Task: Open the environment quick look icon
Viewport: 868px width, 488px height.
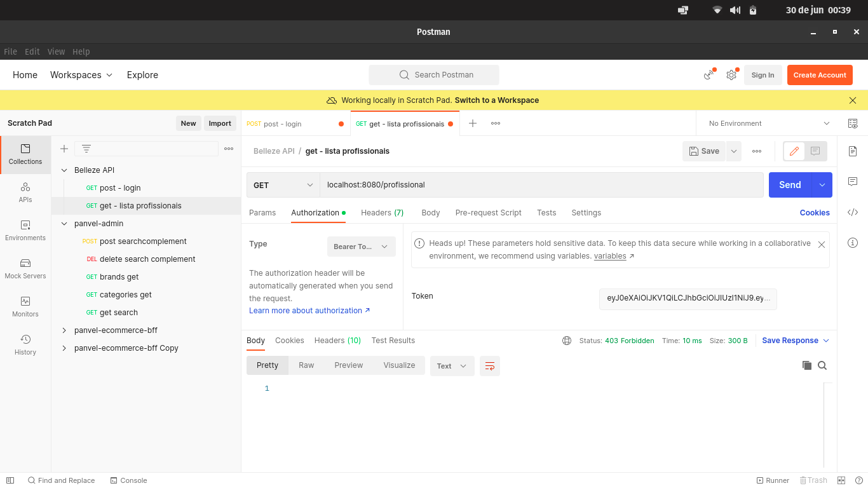Action: tap(853, 123)
